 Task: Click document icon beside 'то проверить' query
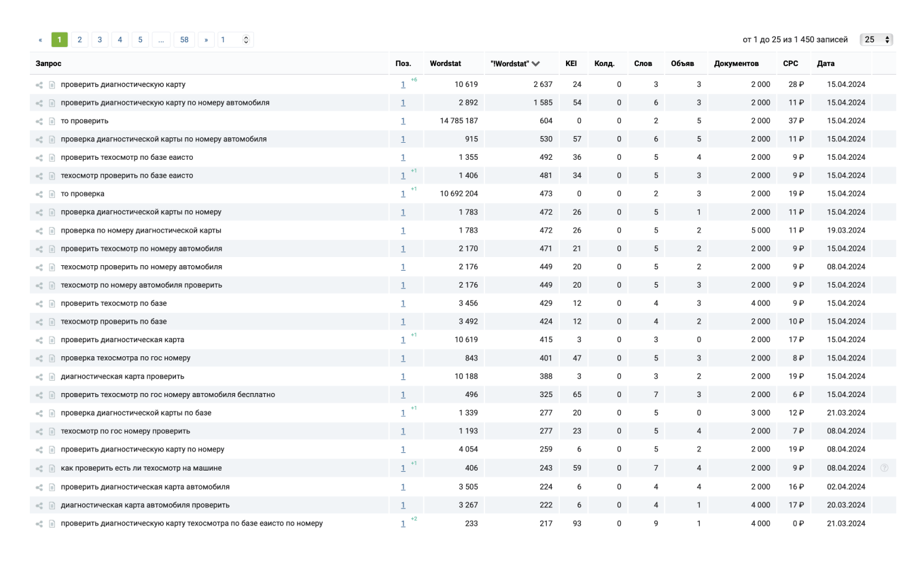[x=52, y=121]
